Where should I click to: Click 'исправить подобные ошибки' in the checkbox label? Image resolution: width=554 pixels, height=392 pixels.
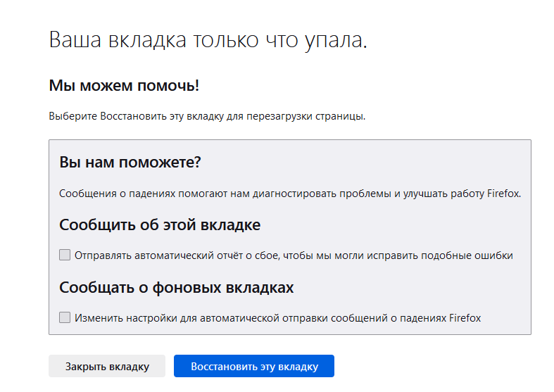pos(439,255)
